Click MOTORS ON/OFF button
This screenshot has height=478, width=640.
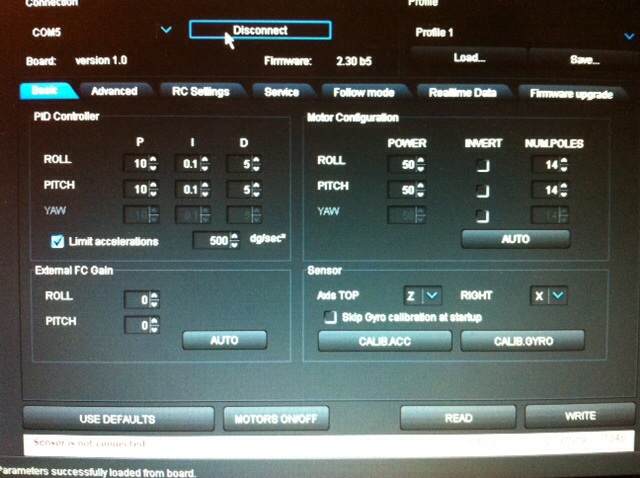[x=278, y=418]
